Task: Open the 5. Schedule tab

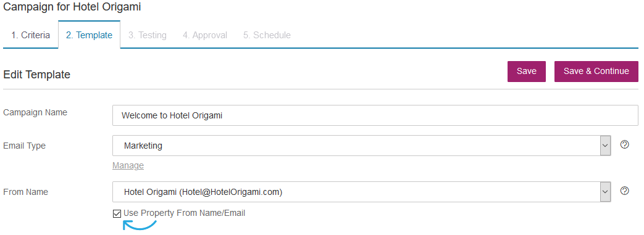Action: pos(267,35)
